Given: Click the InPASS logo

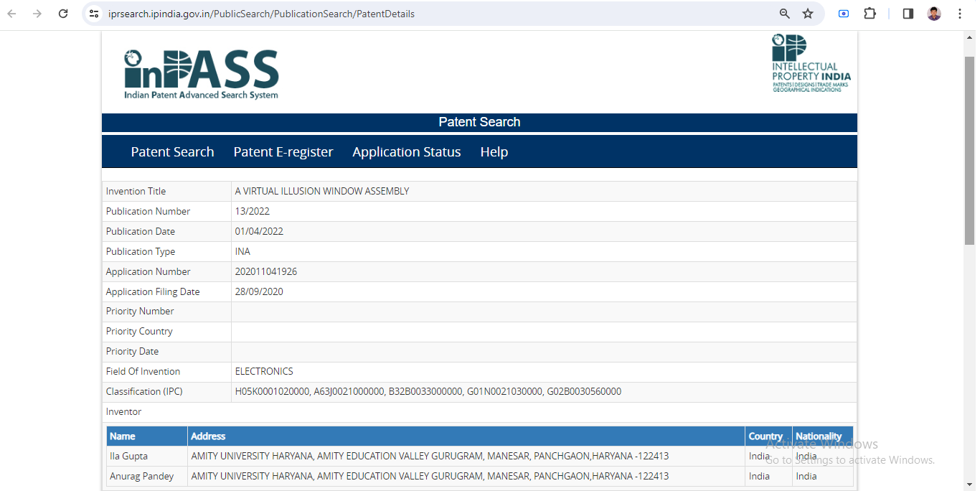Looking at the screenshot, I should click(x=201, y=74).
